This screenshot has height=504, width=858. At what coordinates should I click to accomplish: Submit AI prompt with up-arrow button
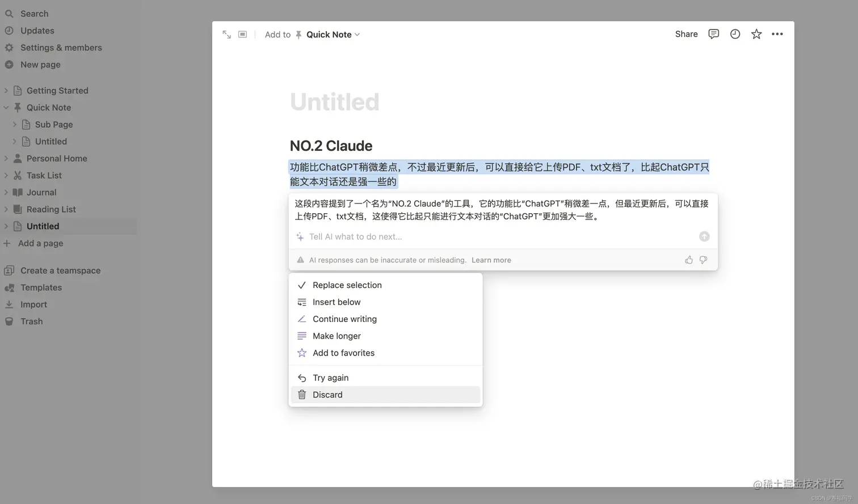click(704, 237)
